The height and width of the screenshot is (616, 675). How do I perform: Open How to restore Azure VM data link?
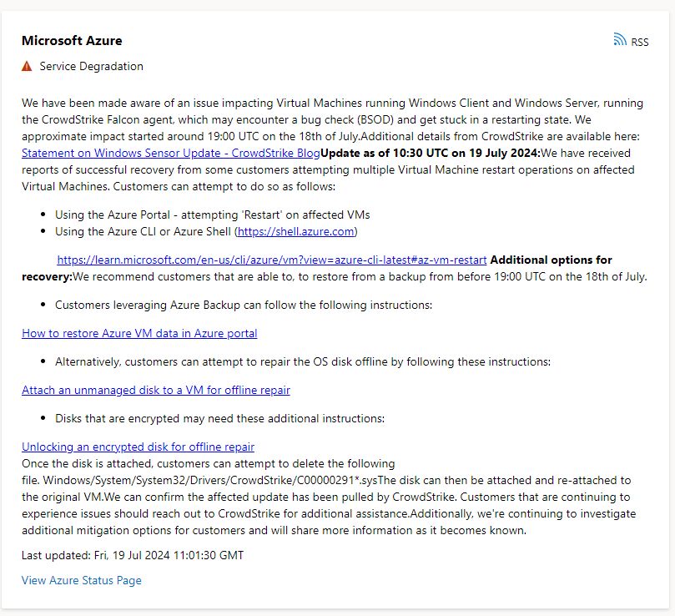139,333
